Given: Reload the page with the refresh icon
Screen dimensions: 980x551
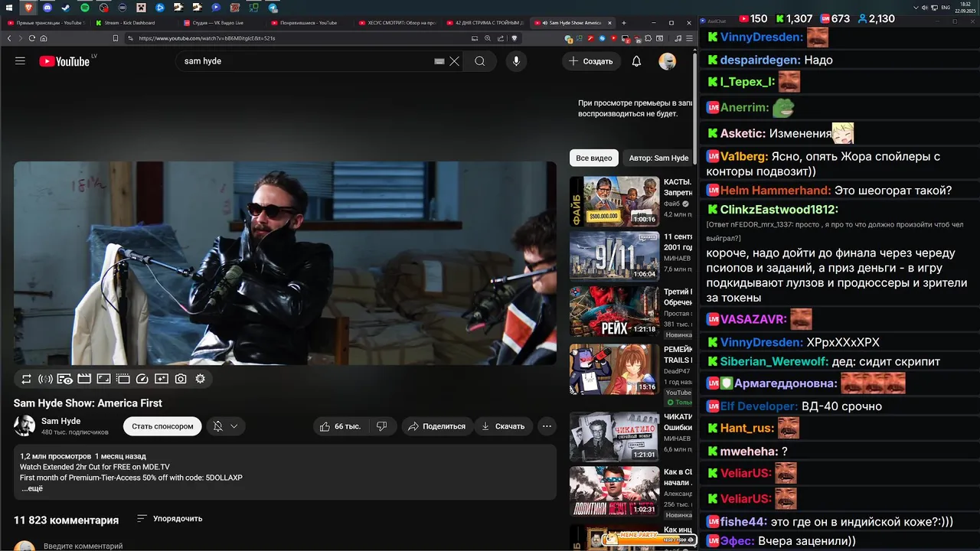Looking at the screenshot, I should [x=32, y=38].
